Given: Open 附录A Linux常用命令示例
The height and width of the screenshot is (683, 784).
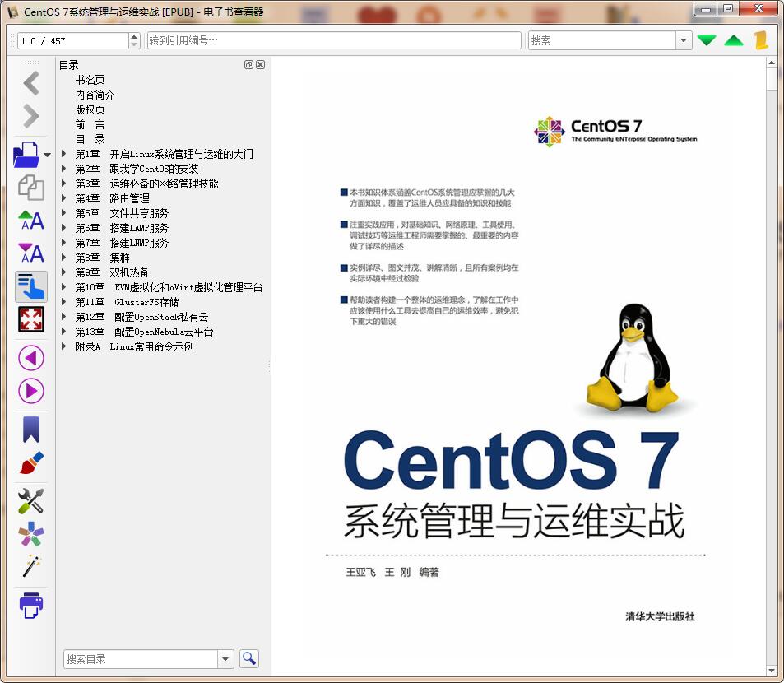Looking at the screenshot, I should (134, 346).
